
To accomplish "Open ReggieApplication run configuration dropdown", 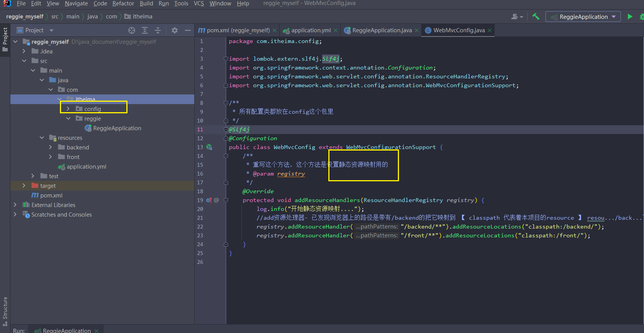I will coord(583,17).
